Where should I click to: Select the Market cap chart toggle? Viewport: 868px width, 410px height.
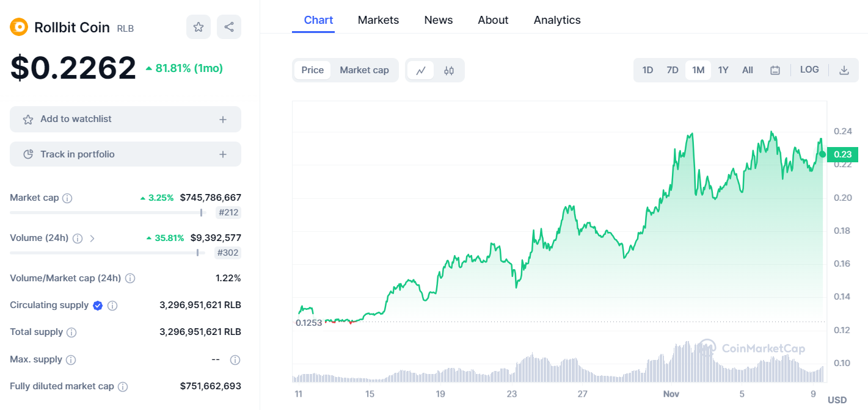tap(364, 70)
